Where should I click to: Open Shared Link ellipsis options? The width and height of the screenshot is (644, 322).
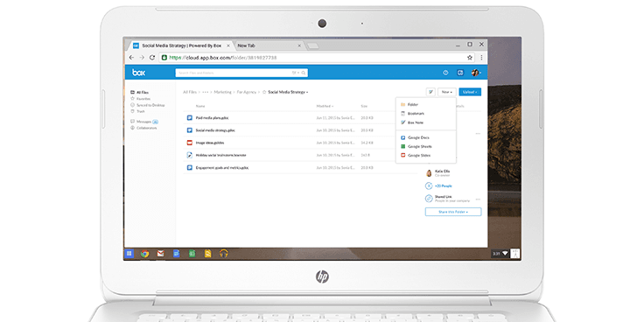[478, 199]
